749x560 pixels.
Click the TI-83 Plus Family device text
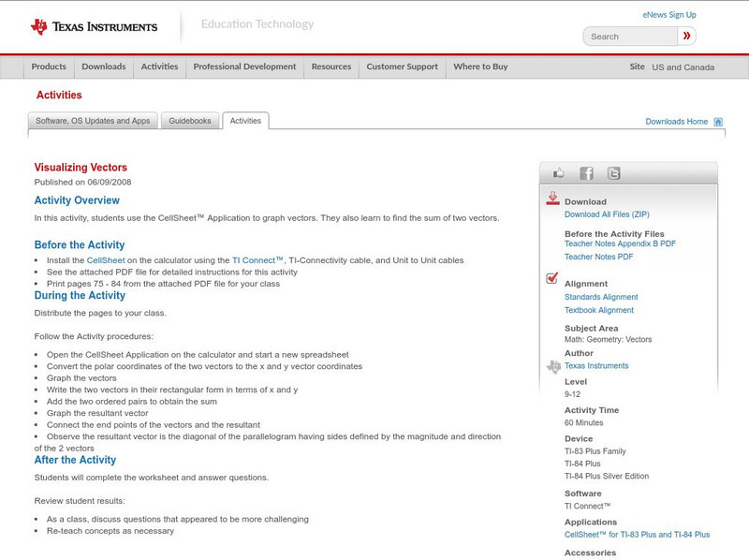(x=595, y=451)
